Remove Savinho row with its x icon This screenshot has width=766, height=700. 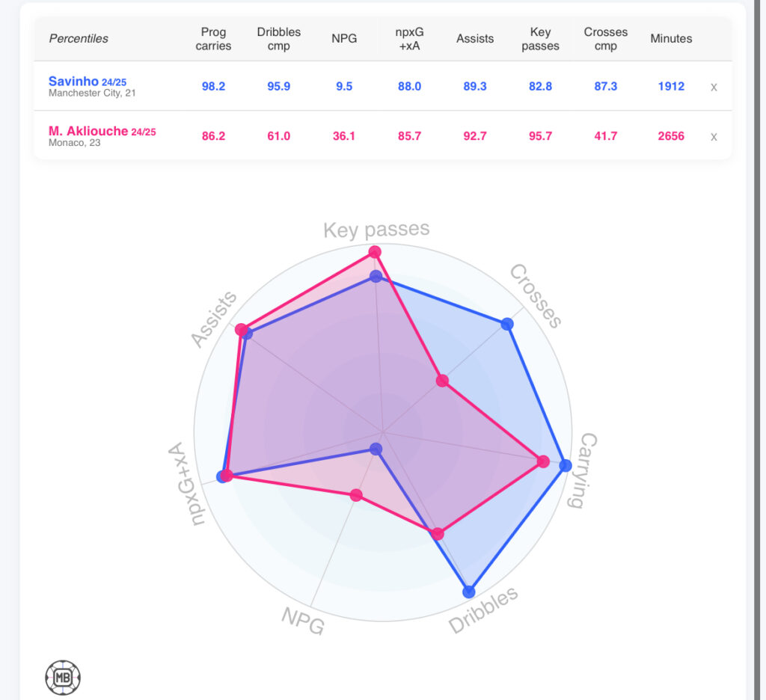pyautogui.click(x=714, y=87)
